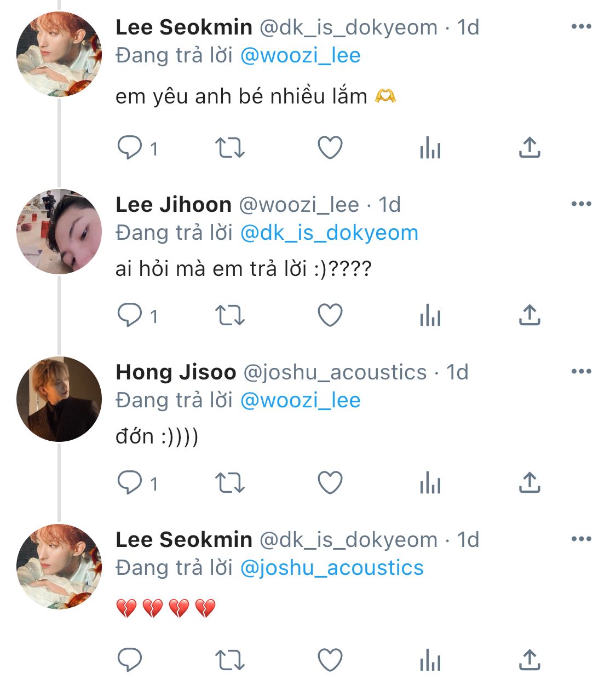Share Lee Jihoon's tweet

(529, 315)
